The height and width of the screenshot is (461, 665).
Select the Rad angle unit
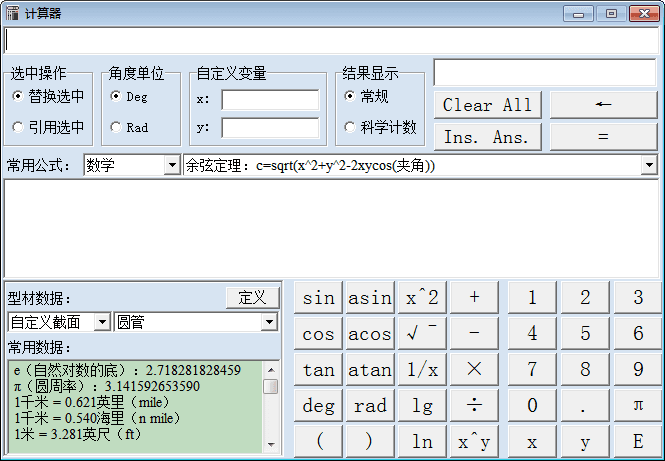116,127
